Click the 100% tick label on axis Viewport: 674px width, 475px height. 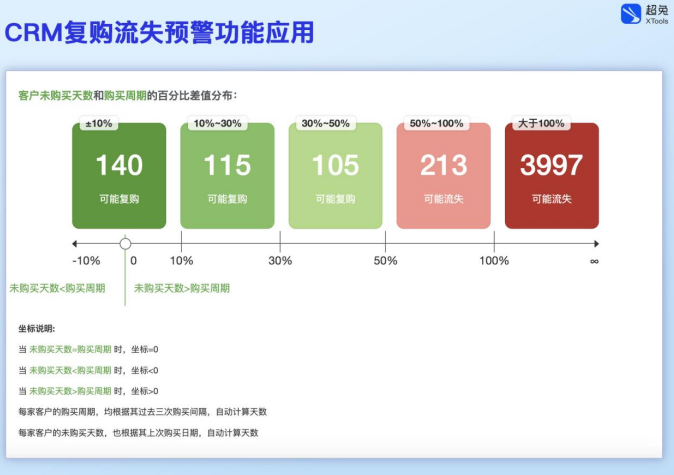click(494, 261)
